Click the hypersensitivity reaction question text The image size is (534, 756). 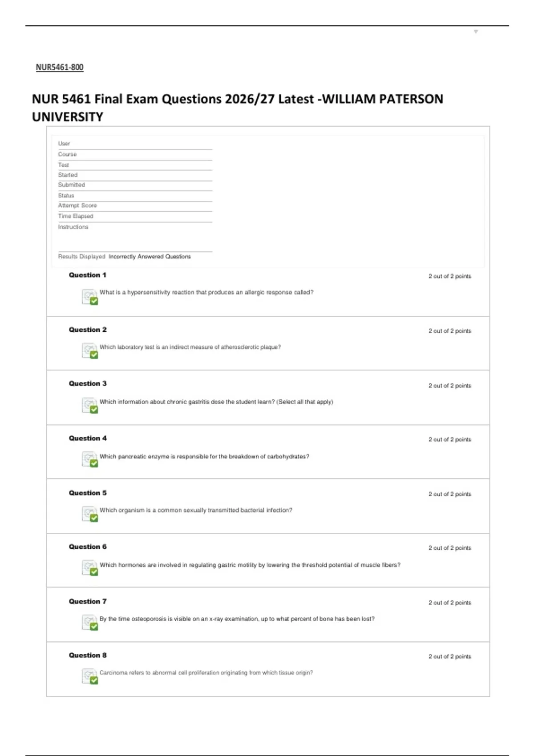(x=206, y=293)
